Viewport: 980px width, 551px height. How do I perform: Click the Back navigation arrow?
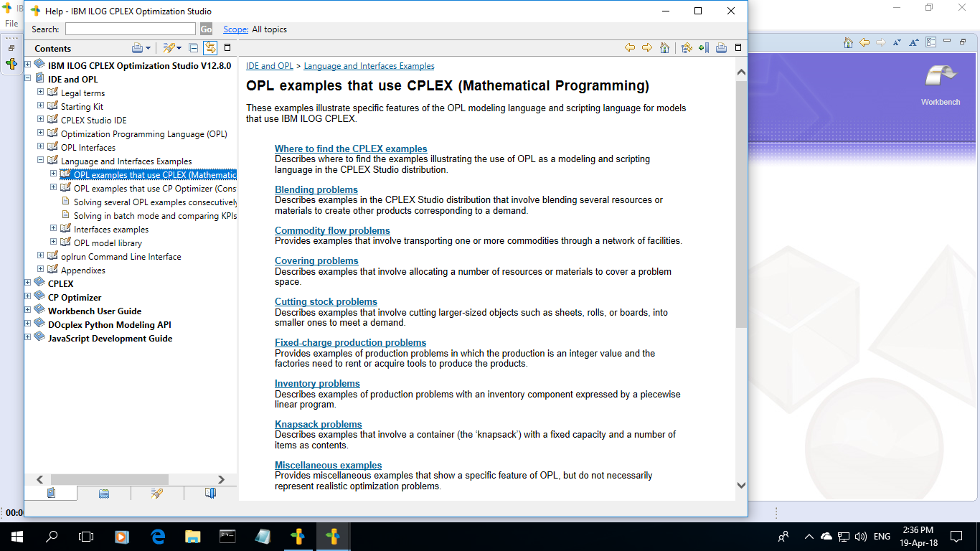[630, 47]
